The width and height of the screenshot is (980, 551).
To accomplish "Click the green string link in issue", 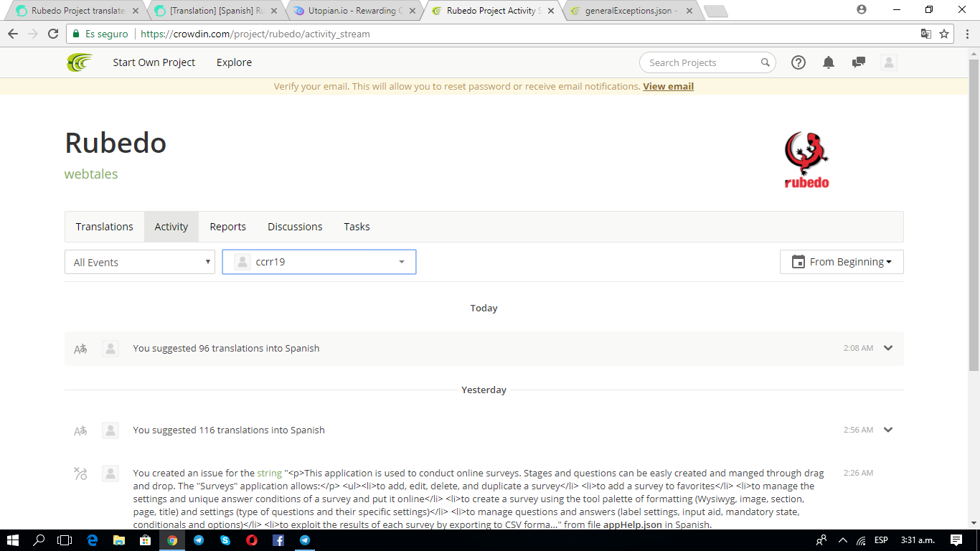I will [x=269, y=473].
